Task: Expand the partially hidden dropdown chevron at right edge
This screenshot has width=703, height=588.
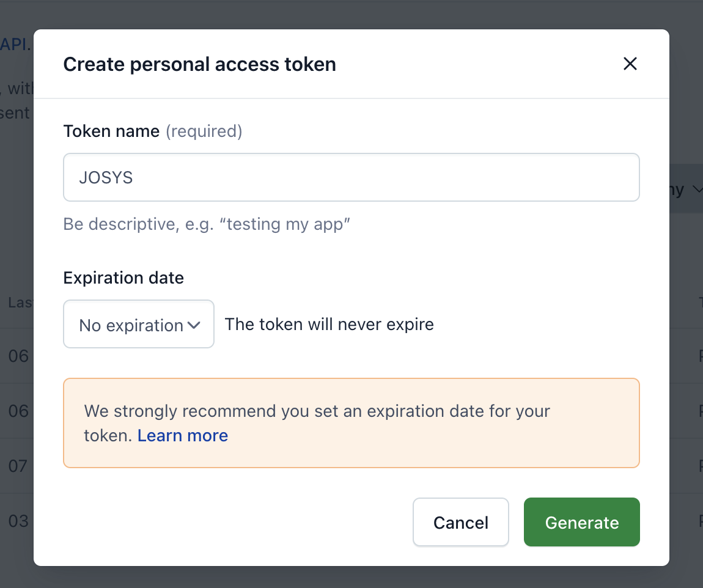Action: click(x=697, y=190)
